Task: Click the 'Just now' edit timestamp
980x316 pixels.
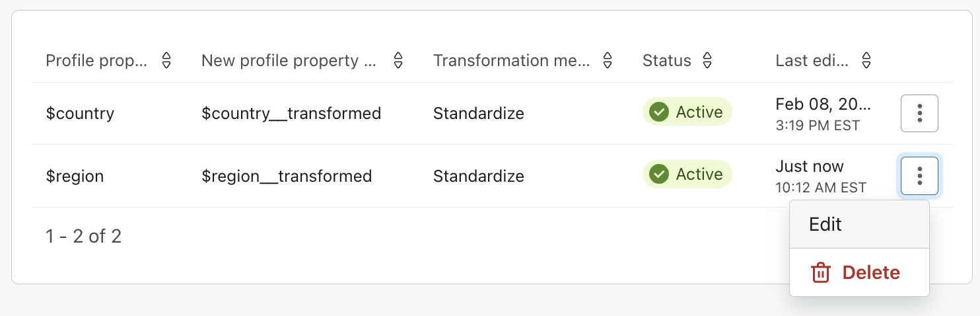Action: (x=810, y=167)
